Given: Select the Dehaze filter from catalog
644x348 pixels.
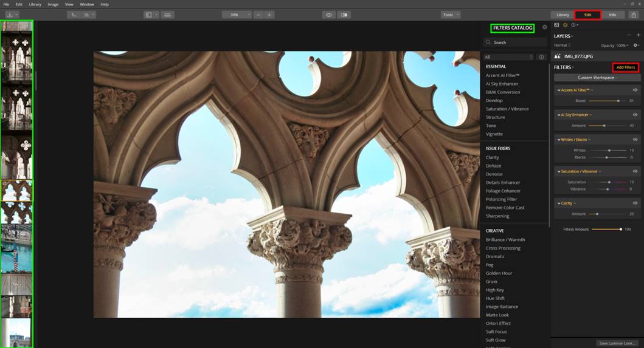Looking at the screenshot, I should coord(493,166).
